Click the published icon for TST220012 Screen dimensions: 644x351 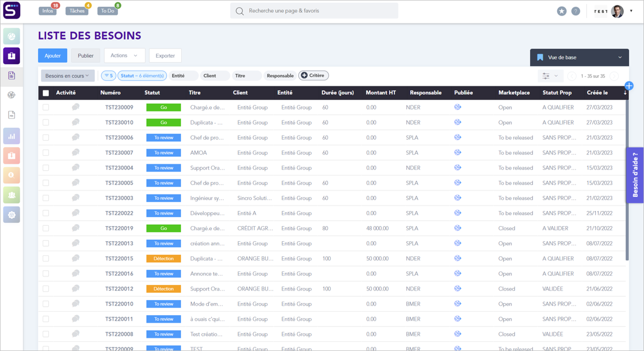[458, 288]
